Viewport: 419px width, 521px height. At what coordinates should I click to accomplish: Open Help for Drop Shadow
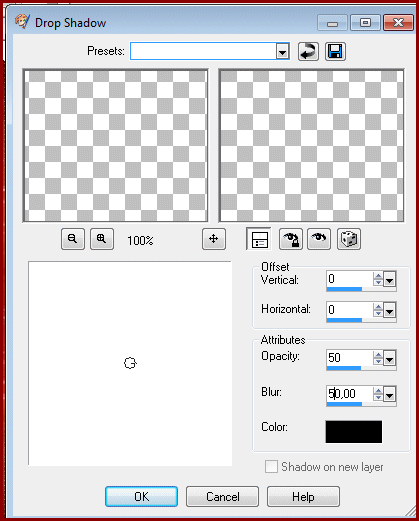tap(303, 497)
